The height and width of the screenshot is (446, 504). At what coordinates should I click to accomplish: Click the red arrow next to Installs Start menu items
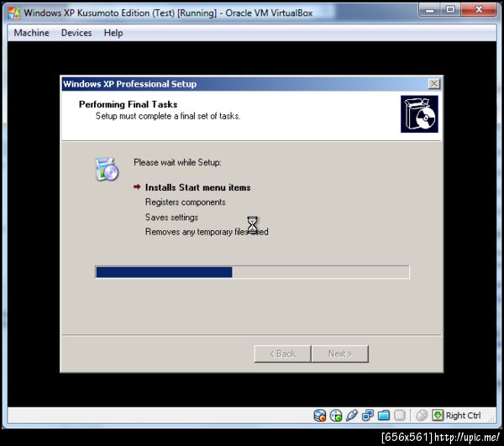137,186
